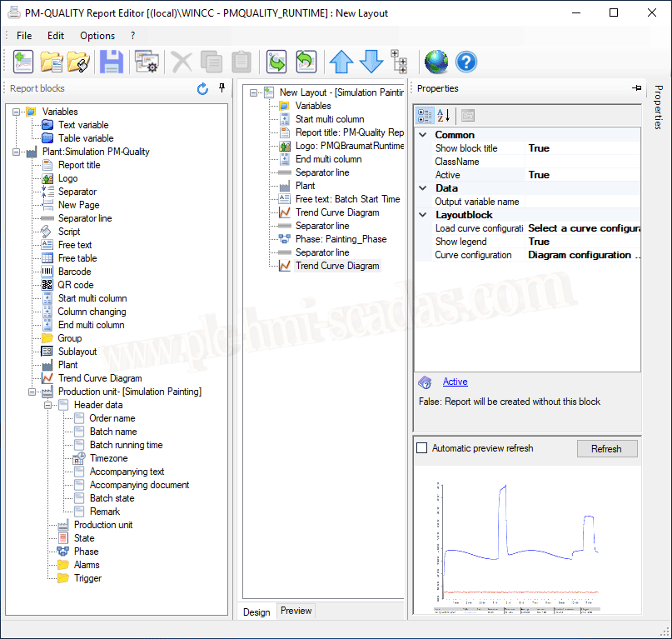This screenshot has height=639, width=672.
Task: Pin the Properties panel
Action: pos(637,88)
